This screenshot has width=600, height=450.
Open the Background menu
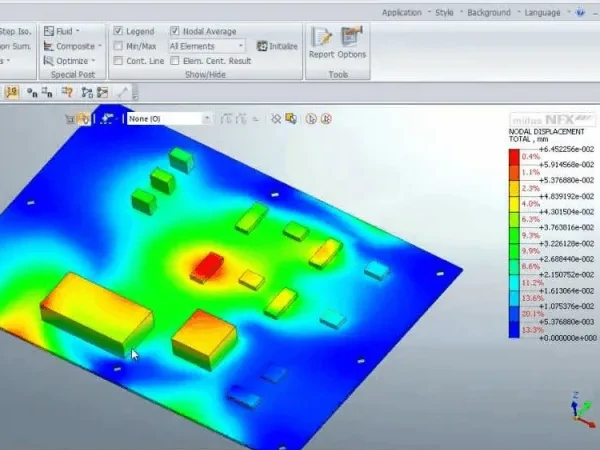coord(489,13)
